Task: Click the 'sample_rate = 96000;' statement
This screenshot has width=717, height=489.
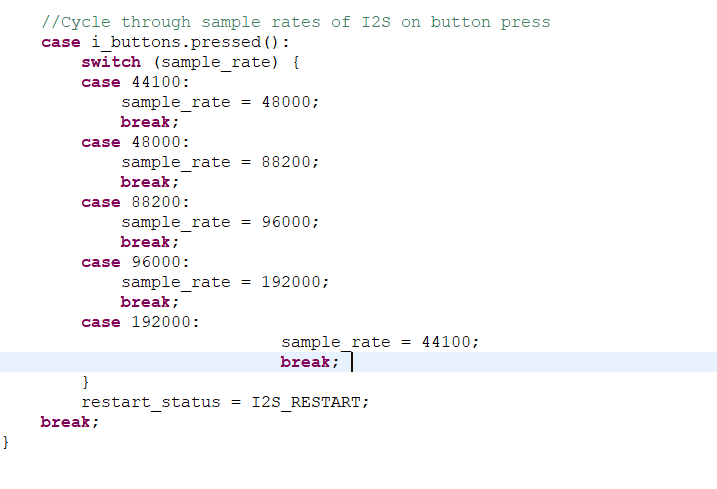Action: coord(220,222)
